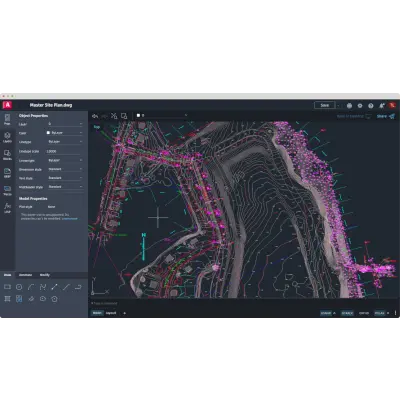Screen dimensions: 400x400
Task: Switch to the Annotate tab
Action: tap(25, 275)
